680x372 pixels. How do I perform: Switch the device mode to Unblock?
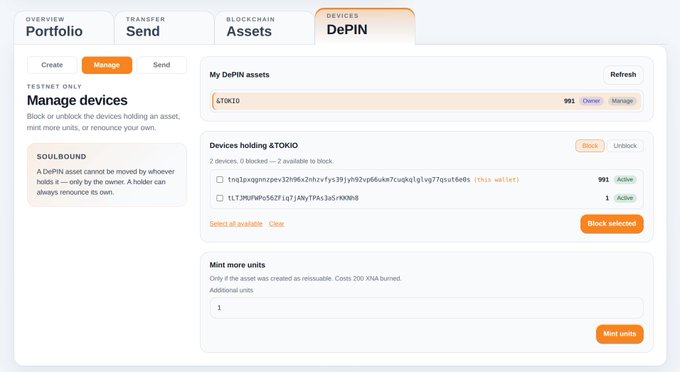pyautogui.click(x=625, y=146)
